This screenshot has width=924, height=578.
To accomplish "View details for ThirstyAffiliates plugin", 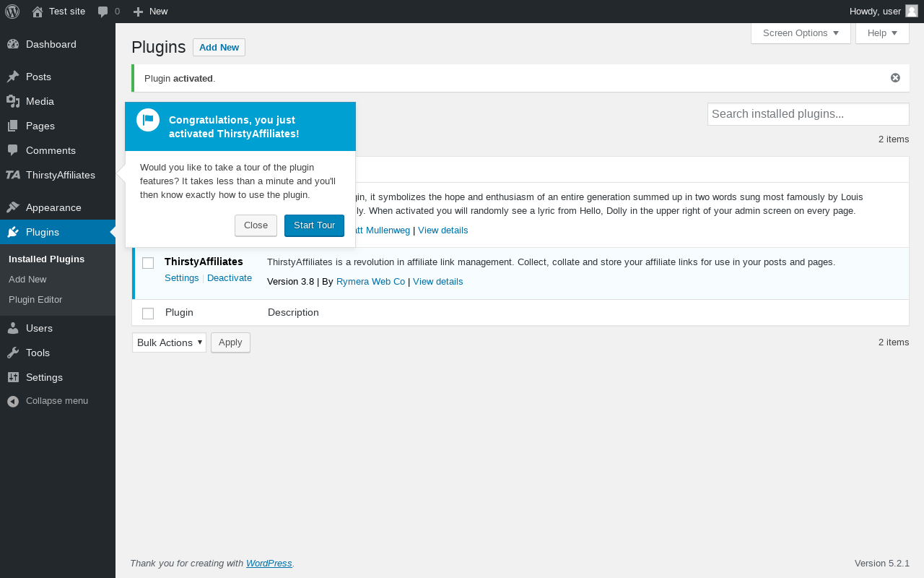I will click(437, 282).
